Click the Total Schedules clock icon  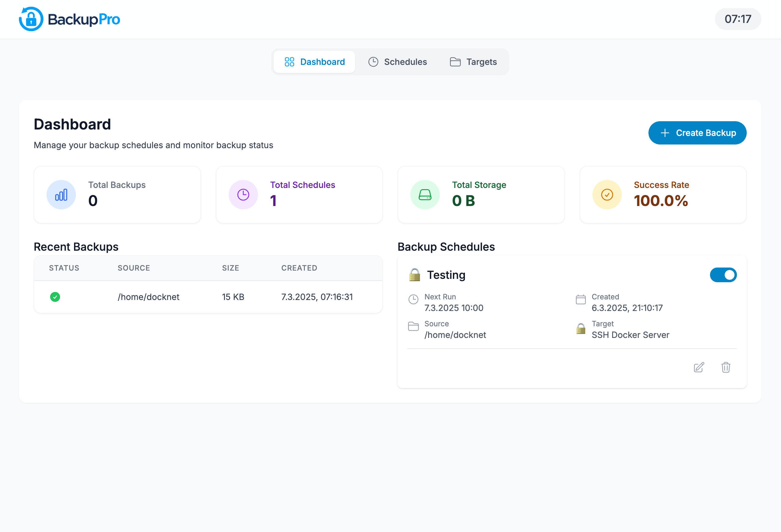pyautogui.click(x=243, y=195)
